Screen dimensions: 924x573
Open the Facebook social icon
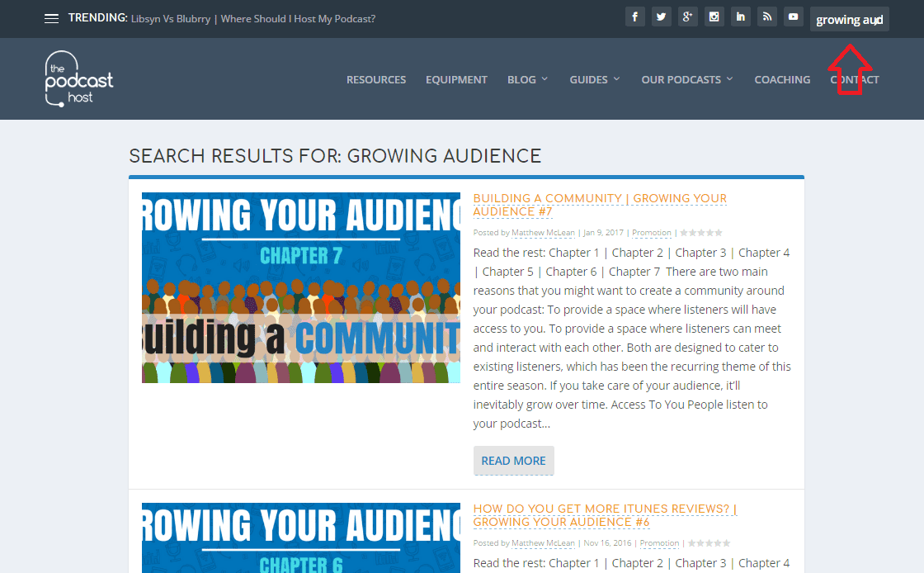[634, 17]
